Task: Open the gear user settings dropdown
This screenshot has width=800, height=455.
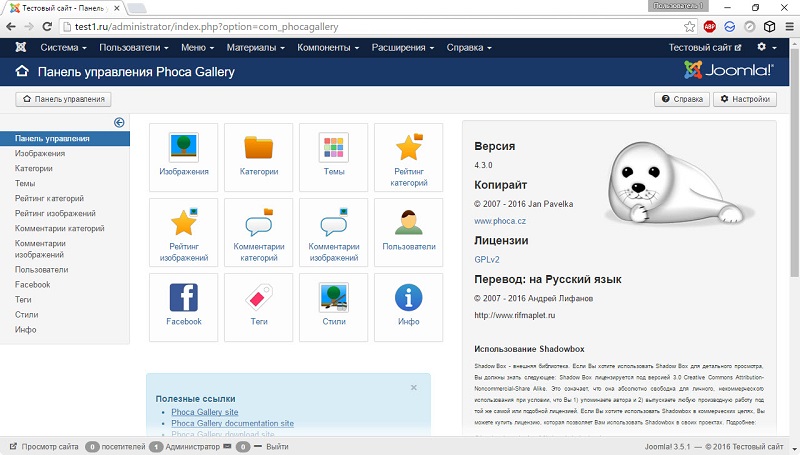Action: tap(767, 47)
